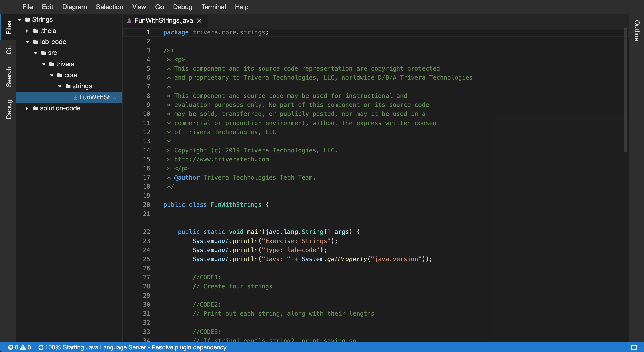
Task: Collapse the Strings root folder arrow
Action: pos(20,20)
